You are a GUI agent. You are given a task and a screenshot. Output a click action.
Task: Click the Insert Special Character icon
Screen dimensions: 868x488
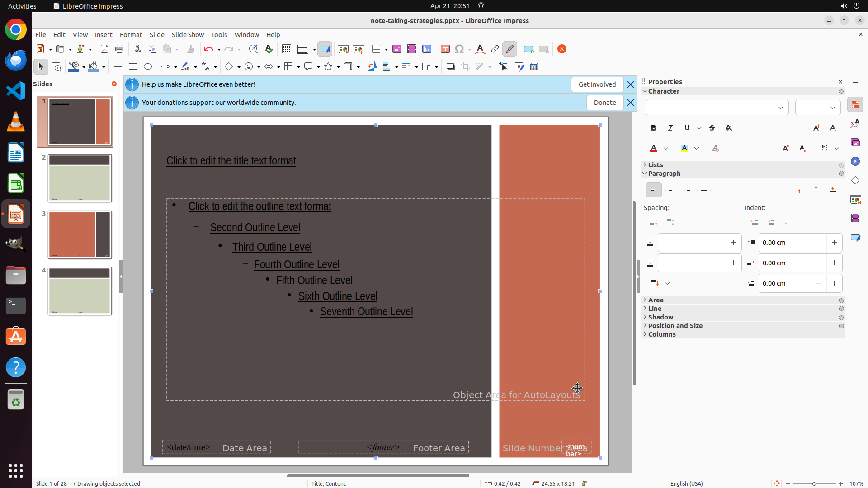click(459, 49)
